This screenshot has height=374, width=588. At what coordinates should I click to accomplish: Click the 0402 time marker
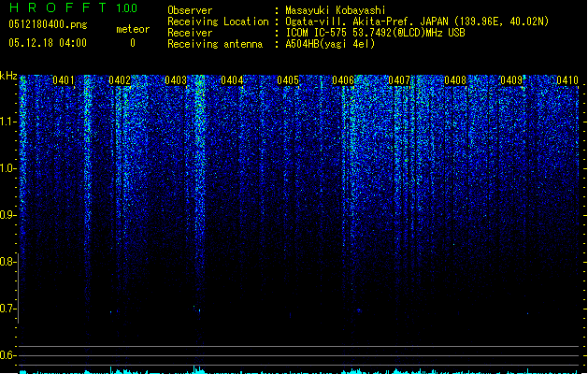click(x=120, y=79)
